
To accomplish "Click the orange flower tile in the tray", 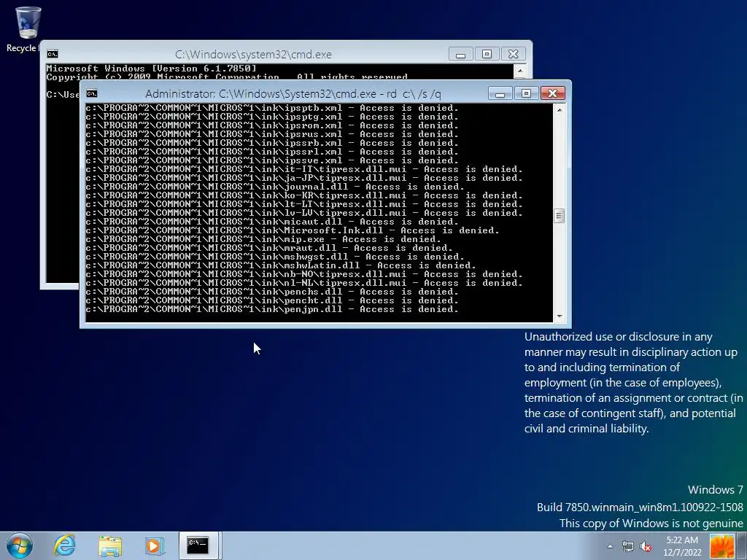I will (722, 546).
